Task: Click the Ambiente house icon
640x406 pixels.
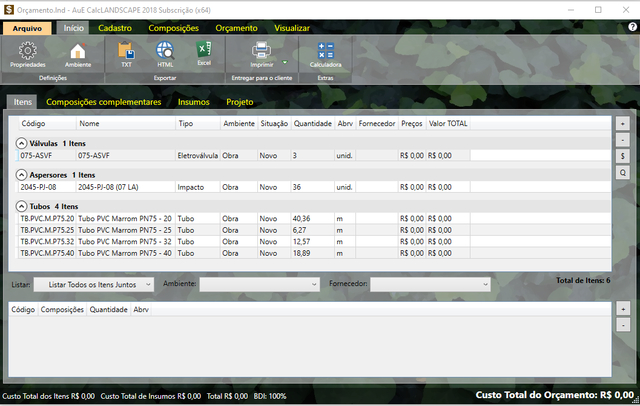Action: pyautogui.click(x=78, y=51)
